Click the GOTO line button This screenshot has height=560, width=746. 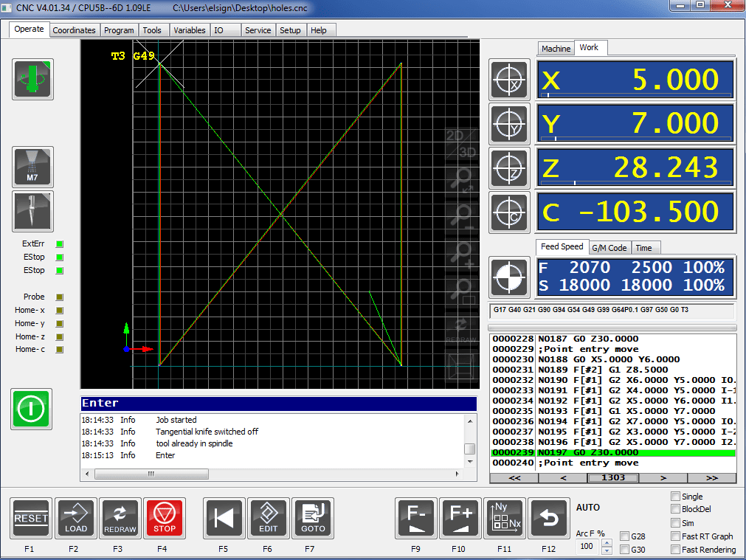[313, 518]
